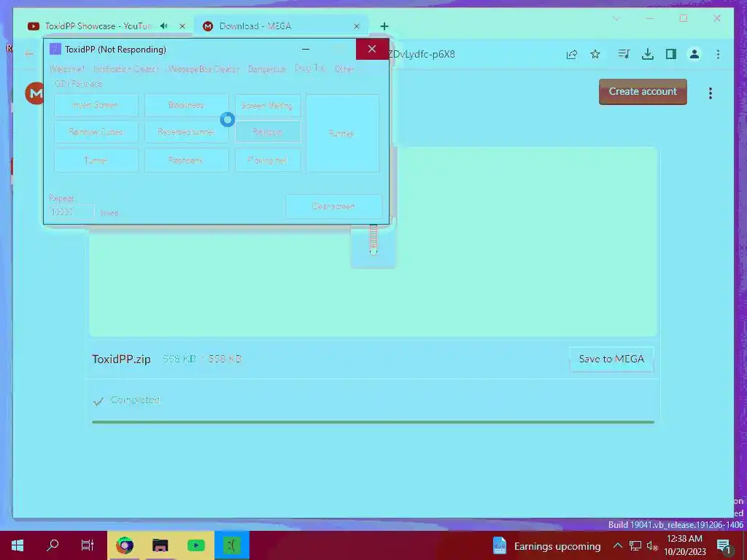Open the Chrome profile avatar
The width and height of the screenshot is (747, 560).
pos(694,54)
